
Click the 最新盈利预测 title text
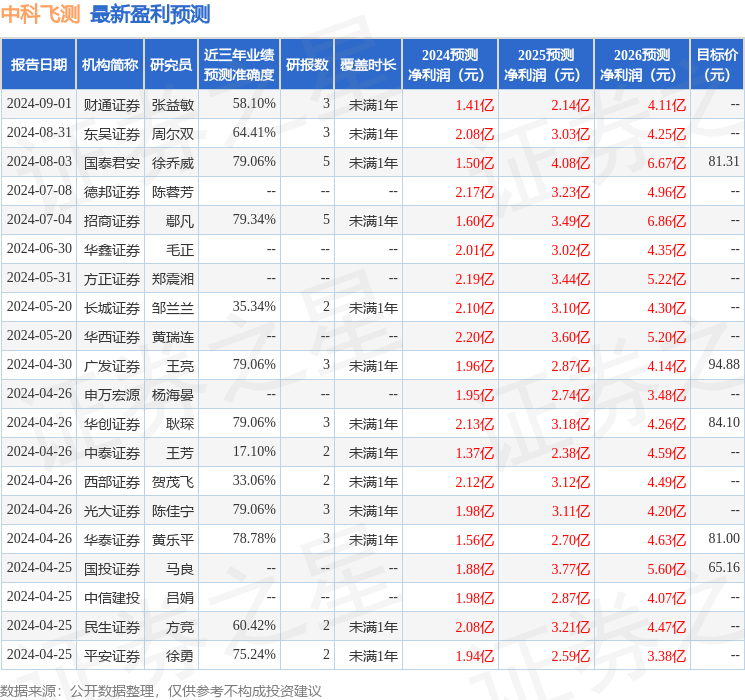coord(150,14)
